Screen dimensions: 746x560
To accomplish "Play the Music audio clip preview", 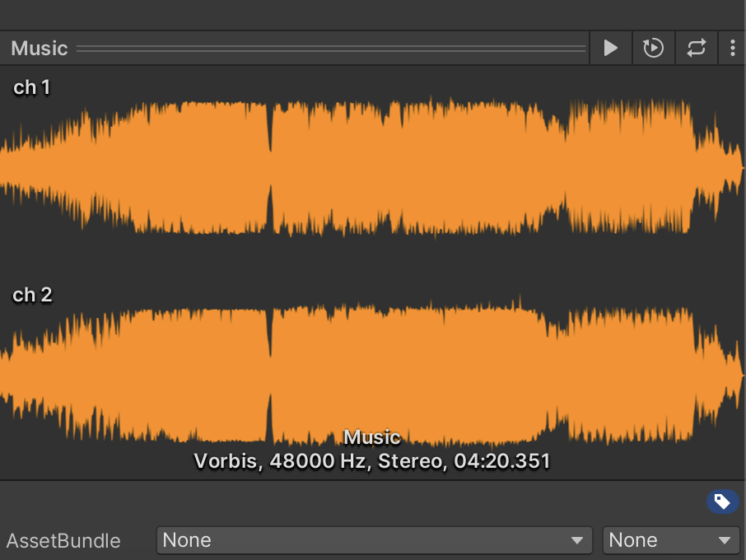I will (x=610, y=49).
